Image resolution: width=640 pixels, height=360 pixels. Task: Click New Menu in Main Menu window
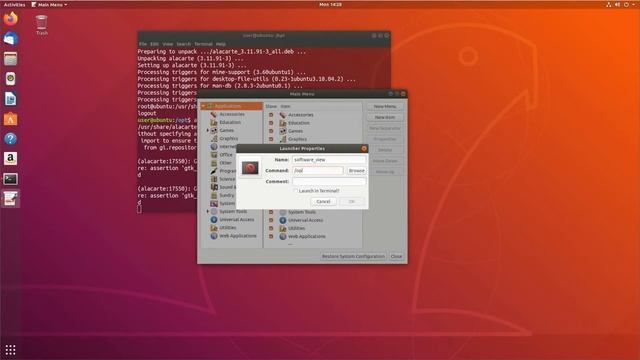pyautogui.click(x=385, y=107)
